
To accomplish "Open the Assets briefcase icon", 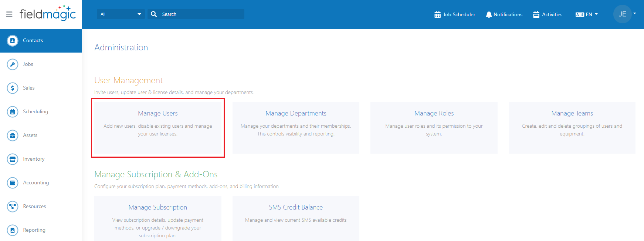I will (x=13, y=135).
